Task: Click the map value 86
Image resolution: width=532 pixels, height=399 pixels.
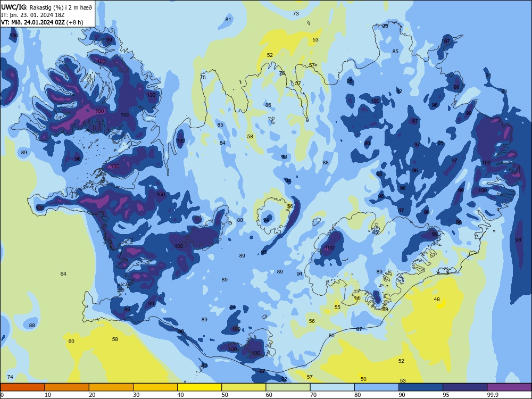Action: pyautogui.click(x=268, y=105)
